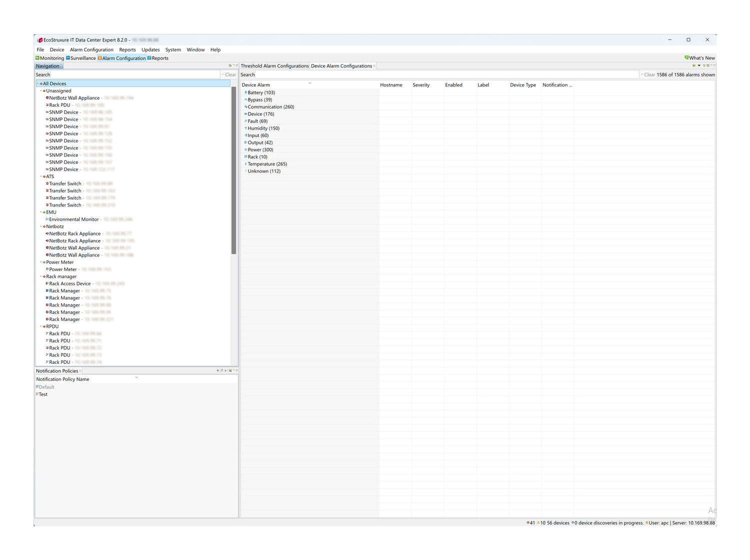Open the Alarm Configuration menu

91,49
